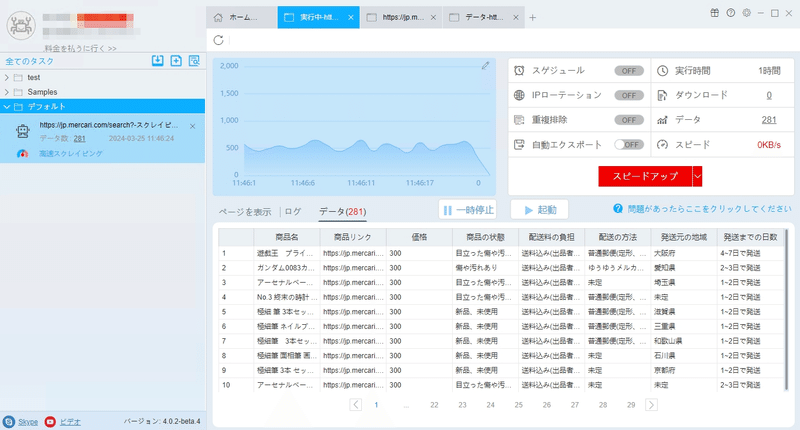
Task: Click the 発送元の地域 column header
Action: [x=684, y=237]
